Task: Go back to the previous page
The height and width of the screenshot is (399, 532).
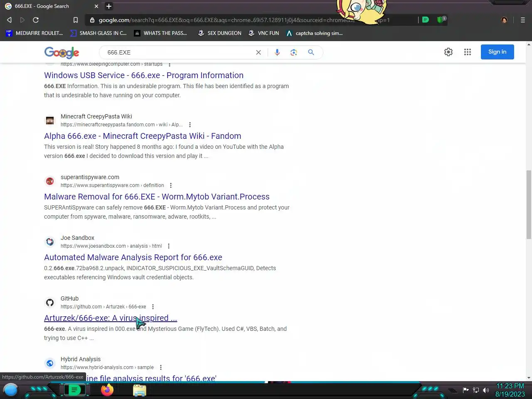Action: point(9,20)
